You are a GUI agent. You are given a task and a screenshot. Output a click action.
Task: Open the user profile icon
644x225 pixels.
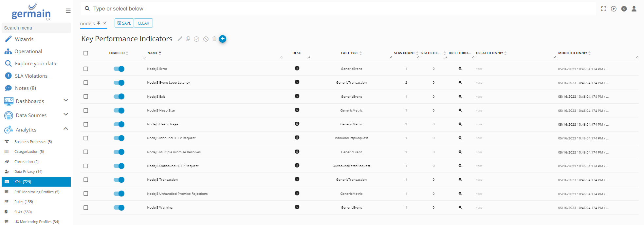634,9
